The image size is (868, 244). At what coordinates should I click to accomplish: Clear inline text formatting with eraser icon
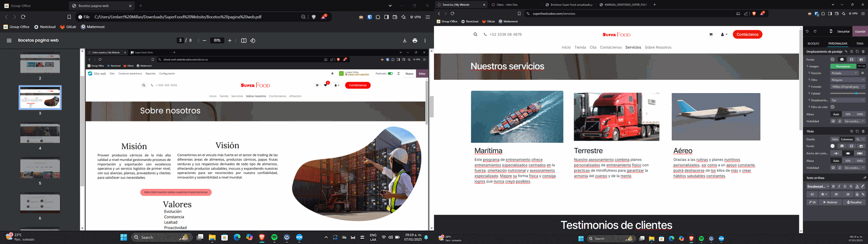point(864,178)
